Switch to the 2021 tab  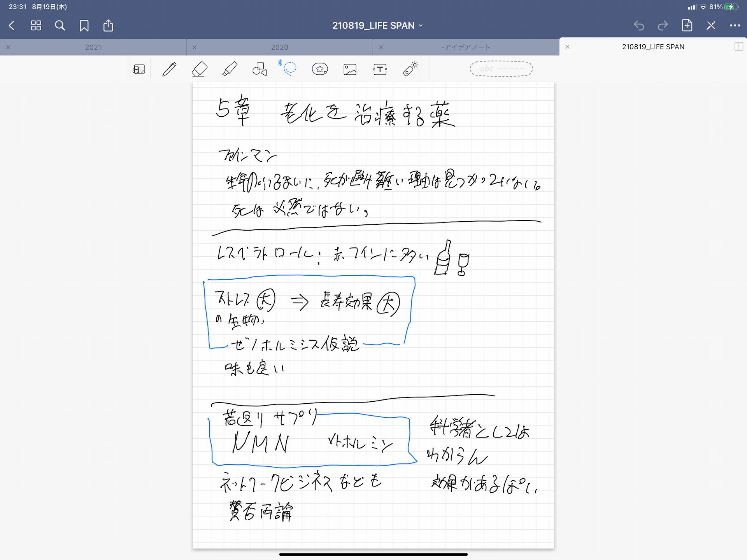(x=93, y=47)
